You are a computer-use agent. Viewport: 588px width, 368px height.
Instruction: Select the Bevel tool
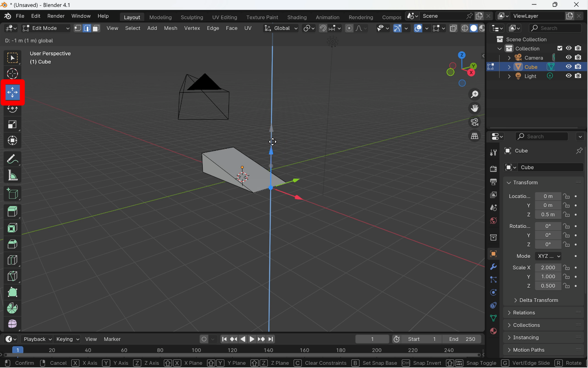pos(12,244)
